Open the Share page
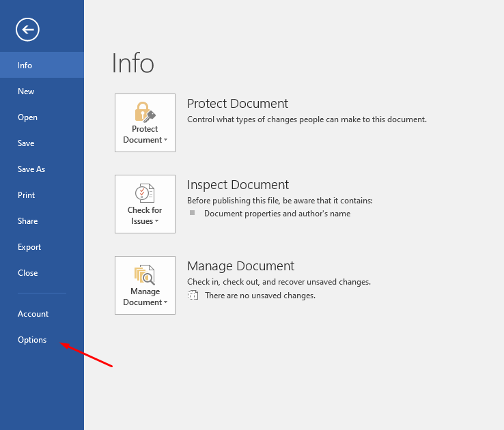This screenshot has width=504, height=430. click(x=42, y=221)
